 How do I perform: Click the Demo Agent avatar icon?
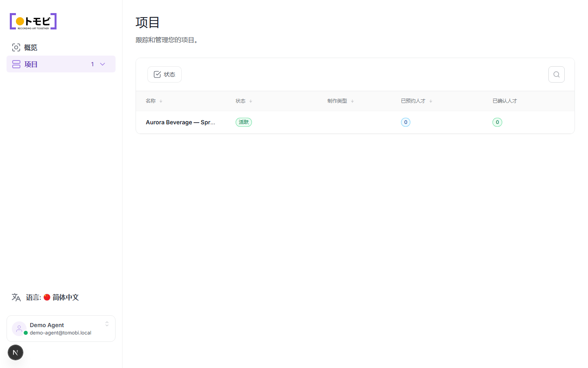click(x=19, y=328)
